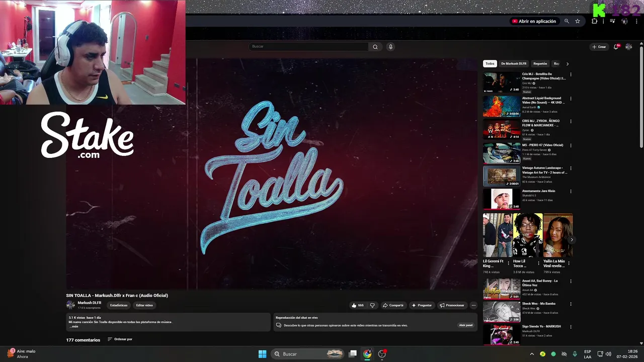Open options menu for Cris MJ Botellita video
The image size is (644, 362).
click(x=571, y=74)
